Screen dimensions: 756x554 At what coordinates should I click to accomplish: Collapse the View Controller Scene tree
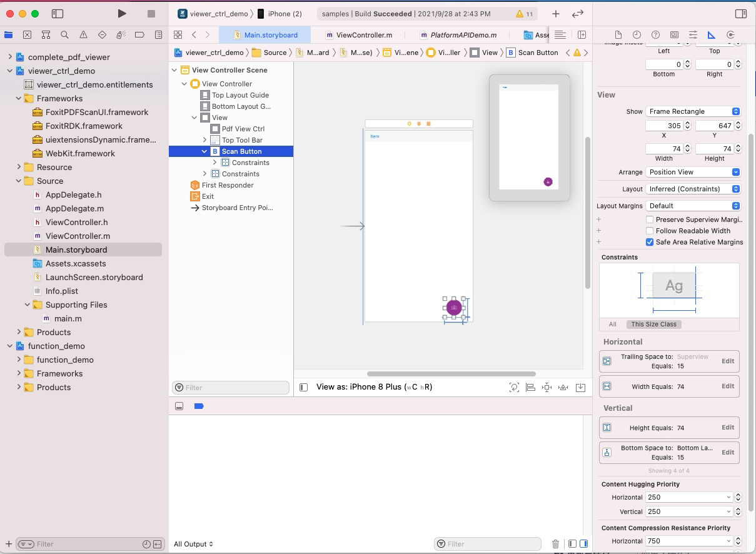[x=174, y=69]
